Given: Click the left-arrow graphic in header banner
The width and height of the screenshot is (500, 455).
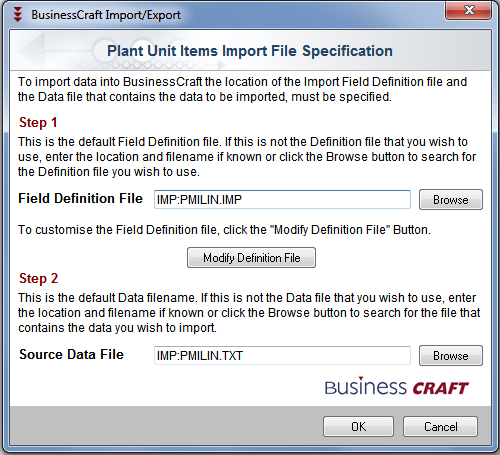Looking at the screenshot, I should [32, 50].
